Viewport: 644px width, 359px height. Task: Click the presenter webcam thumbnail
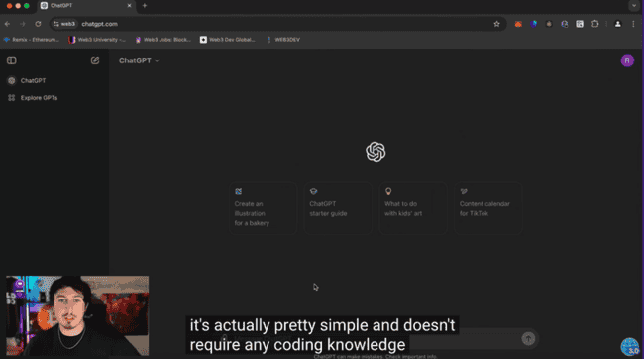tap(77, 315)
